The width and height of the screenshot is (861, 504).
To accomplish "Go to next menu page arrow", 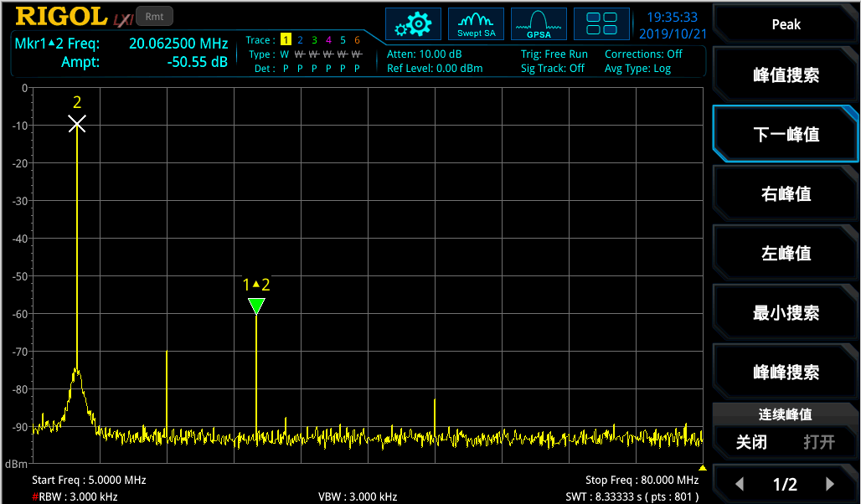I will (x=830, y=484).
